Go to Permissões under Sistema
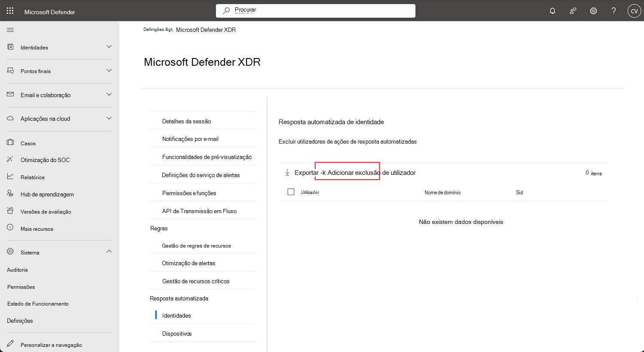644x352 pixels. tap(21, 287)
